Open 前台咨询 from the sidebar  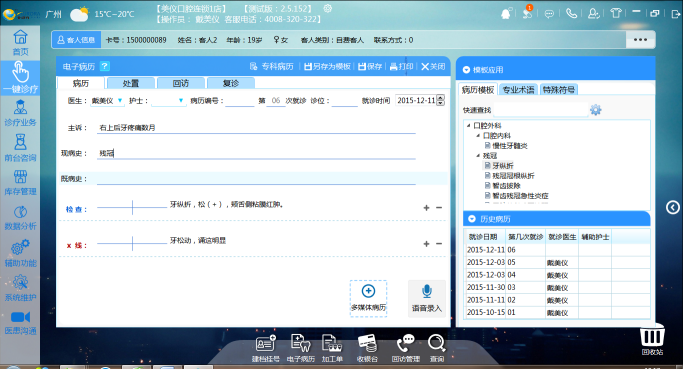point(20,148)
